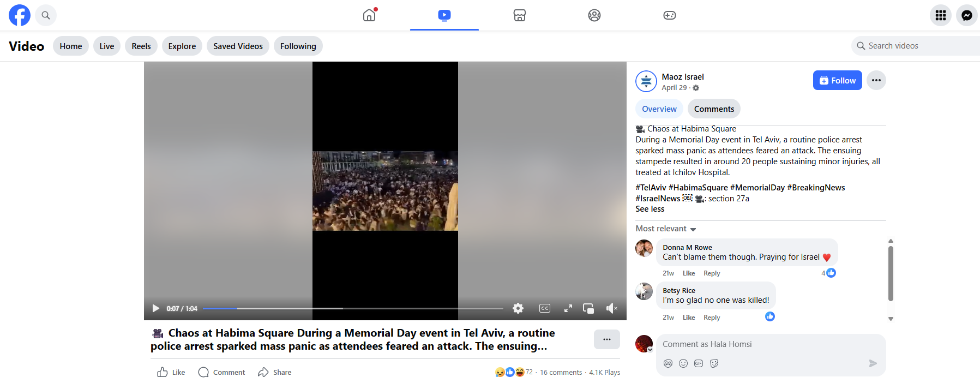Open the Video tab icon
The width and height of the screenshot is (980, 383).
(x=444, y=15)
